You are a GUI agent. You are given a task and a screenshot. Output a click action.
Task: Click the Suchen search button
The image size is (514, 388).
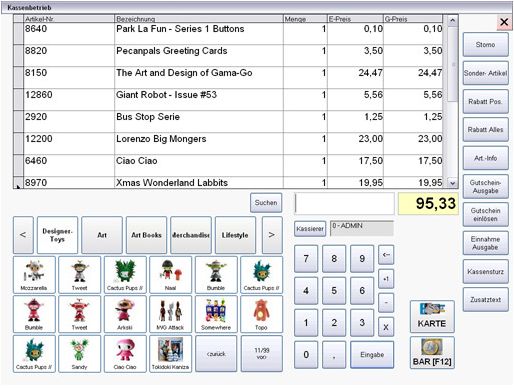click(x=266, y=203)
